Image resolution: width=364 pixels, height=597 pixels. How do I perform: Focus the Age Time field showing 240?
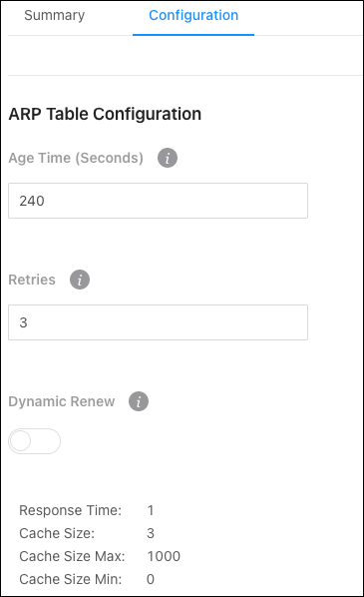[158, 201]
